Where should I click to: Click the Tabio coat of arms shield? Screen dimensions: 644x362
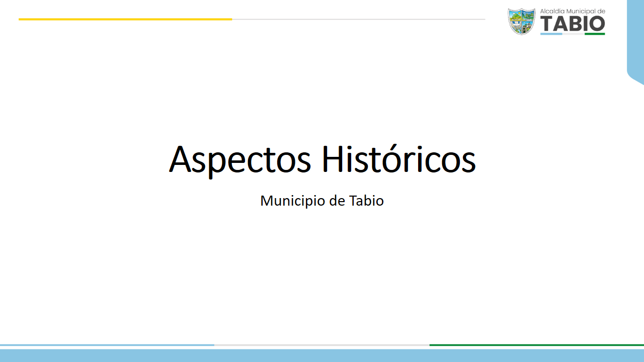coord(521,21)
